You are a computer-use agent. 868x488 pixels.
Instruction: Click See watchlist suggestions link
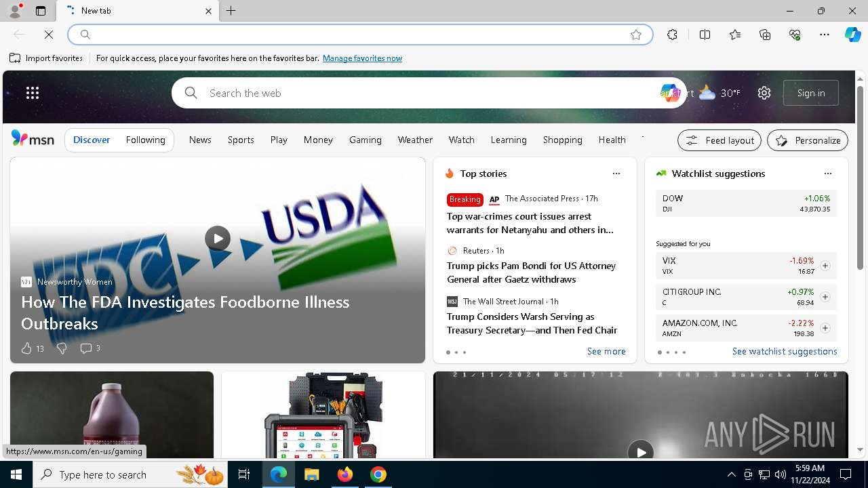[785, 351]
